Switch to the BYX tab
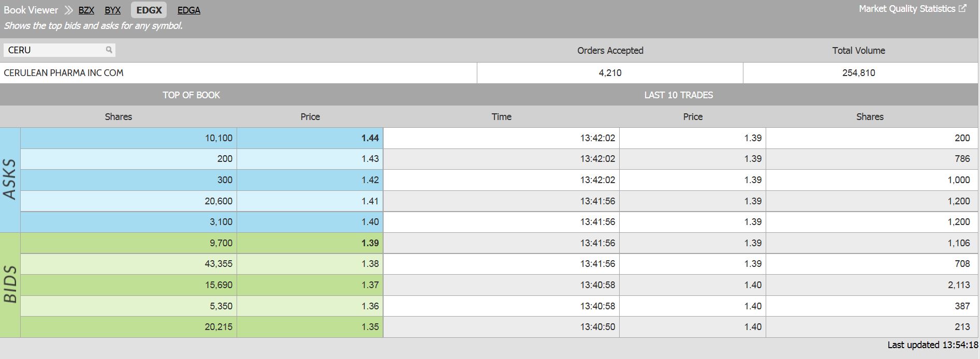This screenshot has height=359, width=980. coord(112,10)
